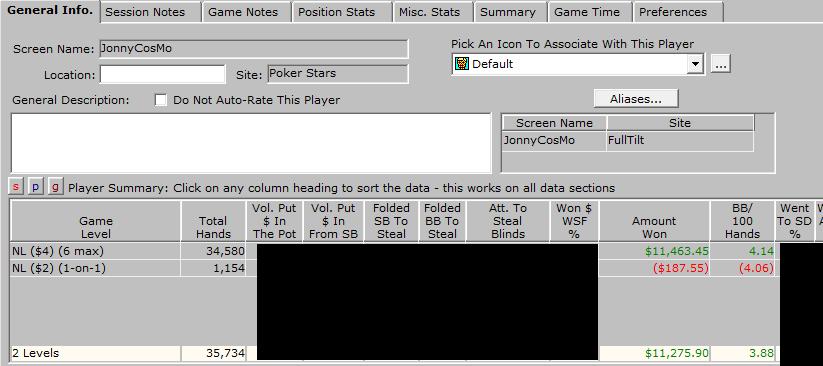Sort by Game Level column header
The height and width of the screenshot is (366, 823).
point(96,221)
